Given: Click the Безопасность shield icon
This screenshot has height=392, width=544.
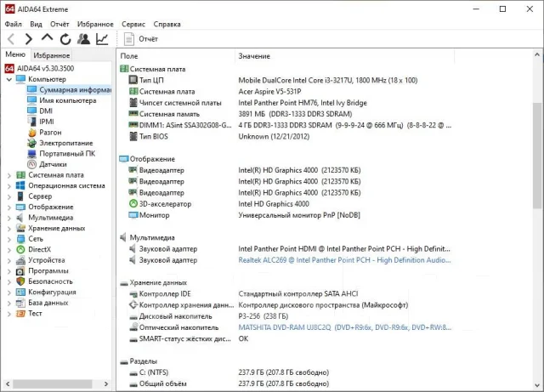Looking at the screenshot, I should (x=20, y=281).
